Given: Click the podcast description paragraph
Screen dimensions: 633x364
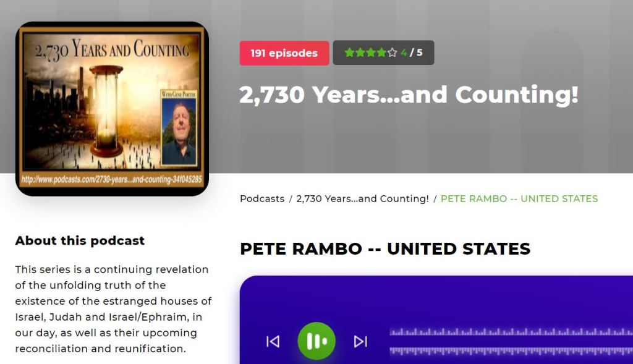Looking at the screenshot, I should pos(114,309).
